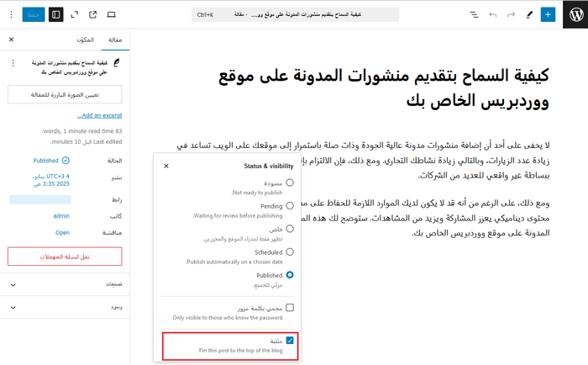
Task: View post in new tab icon
Action: pos(92,14)
